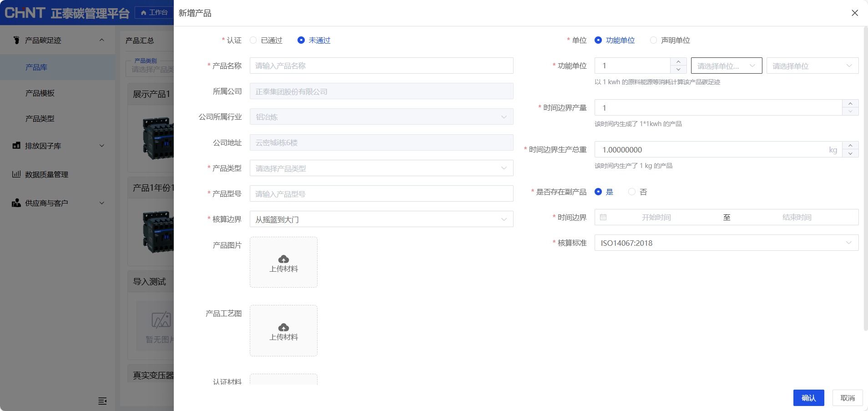Close the 新增产品 dialog with the X icon
The height and width of the screenshot is (411, 868).
click(x=855, y=13)
